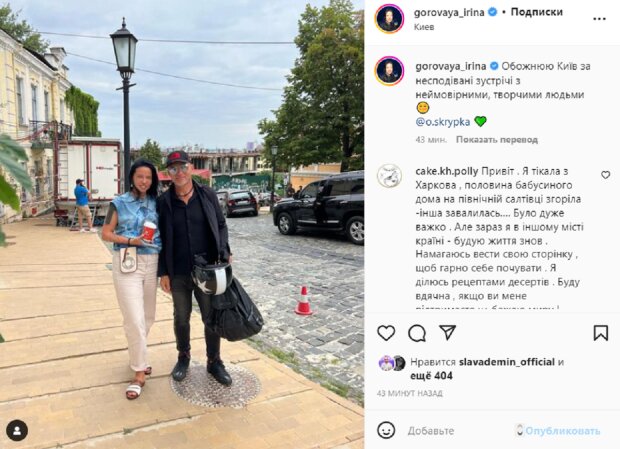620x449 pixels.
Task: Toggle Подписки following button
Action: point(536,12)
